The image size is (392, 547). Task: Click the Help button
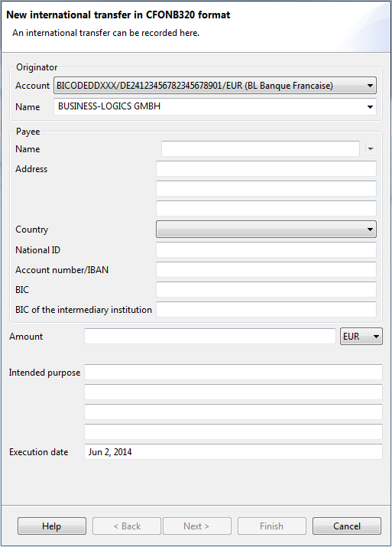tap(51, 526)
